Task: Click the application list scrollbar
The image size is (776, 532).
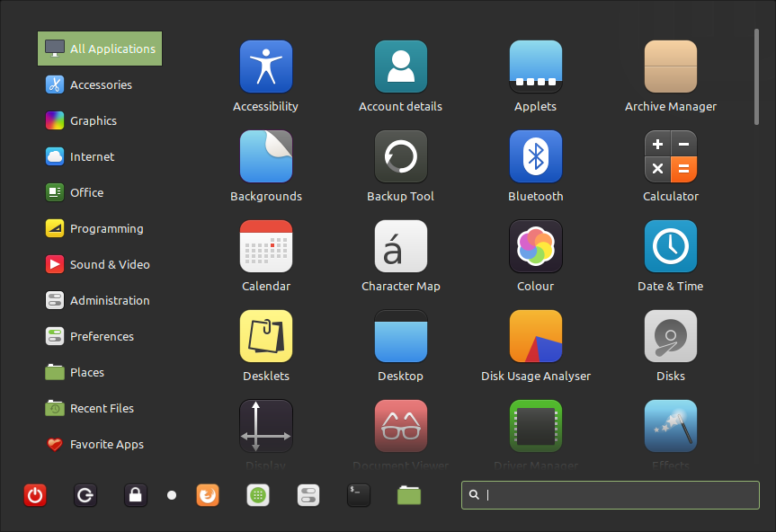Action: pos(756,76)
